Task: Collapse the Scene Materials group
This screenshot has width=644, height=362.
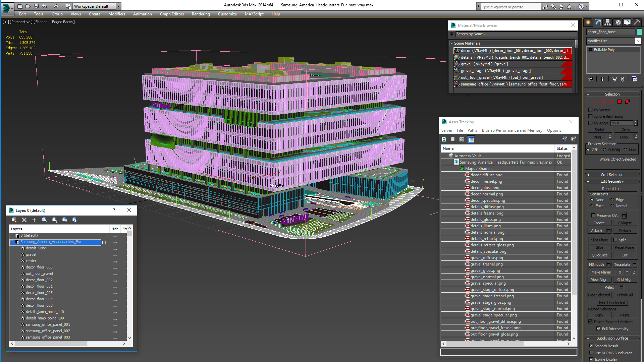Action: (x=451, y=43)
